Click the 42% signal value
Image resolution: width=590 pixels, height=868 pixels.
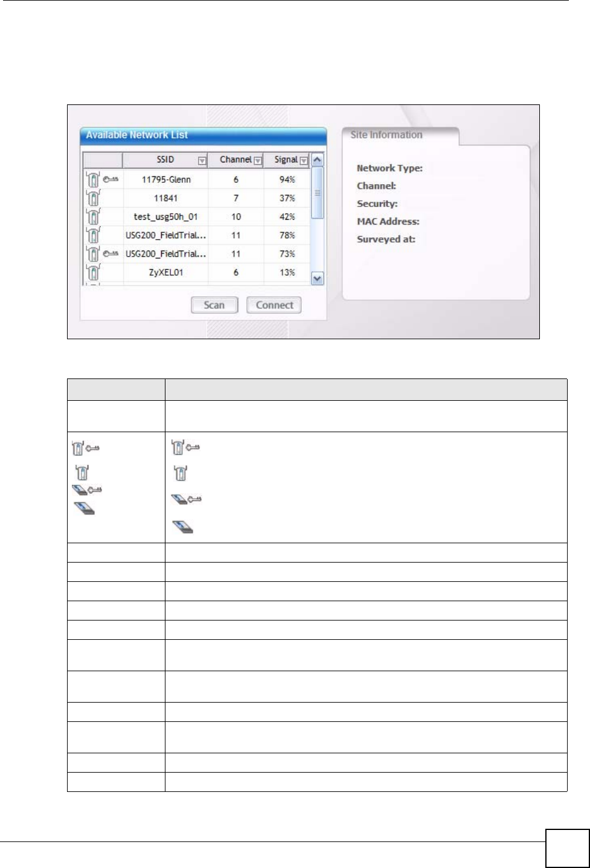click(x=287, y=217)
